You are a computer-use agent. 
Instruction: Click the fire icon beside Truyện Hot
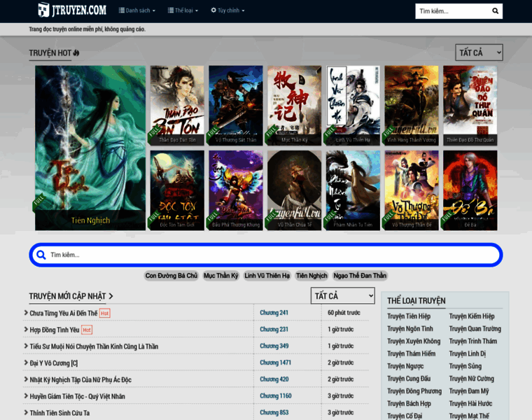[x=76, y=53]
